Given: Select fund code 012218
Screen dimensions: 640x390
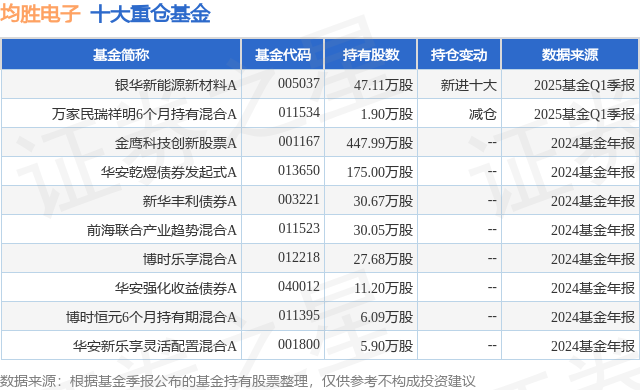Looking at the screenshot, I should pos(299,257).
